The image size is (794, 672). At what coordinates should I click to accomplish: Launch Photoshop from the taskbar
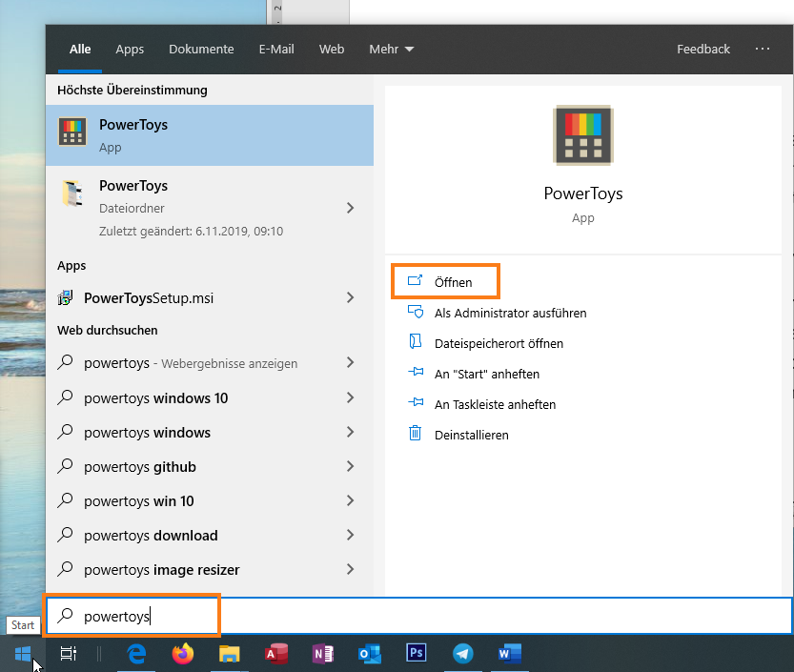pyautogui.click(x=416, y=653)
